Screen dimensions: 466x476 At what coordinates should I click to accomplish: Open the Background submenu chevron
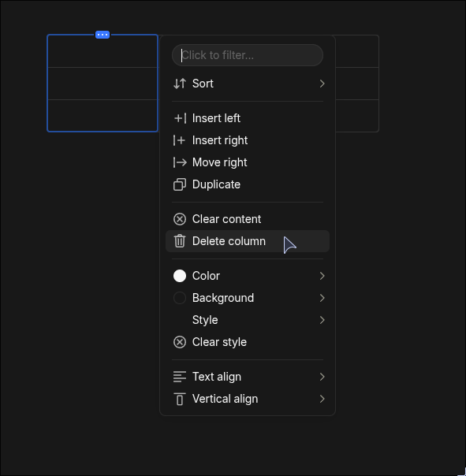pyautogui.click(x=322, y=298)
